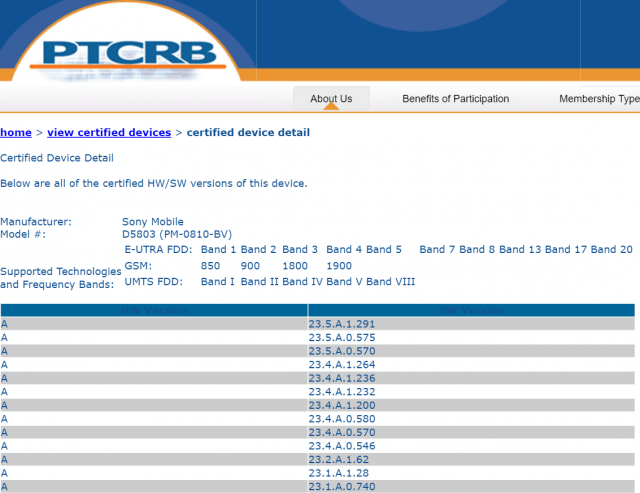Click the HW Version column header
Viewport: 640px width, 493px height.
[154, 311]
